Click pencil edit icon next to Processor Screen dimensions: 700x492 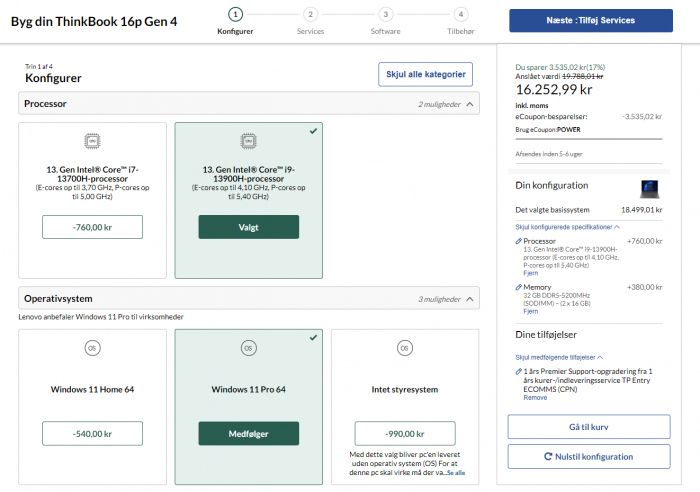[518, 241]
